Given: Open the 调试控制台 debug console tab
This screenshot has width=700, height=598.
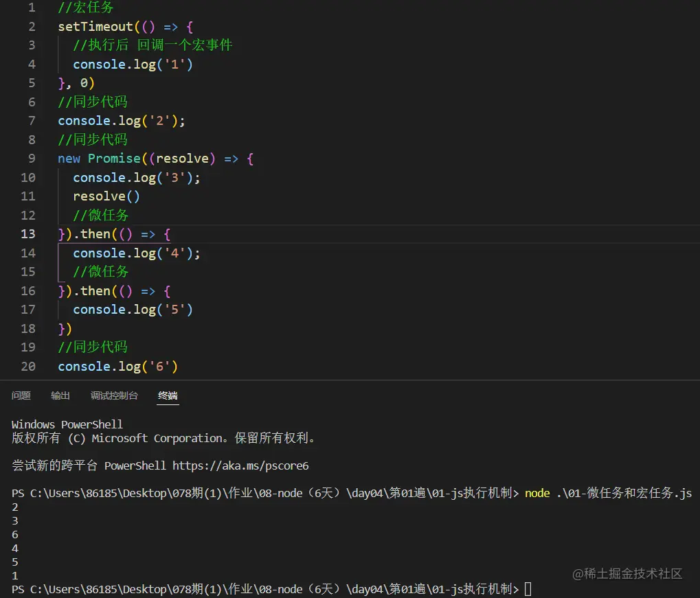Looking at the screenshot, I should (x=114, y=395).
